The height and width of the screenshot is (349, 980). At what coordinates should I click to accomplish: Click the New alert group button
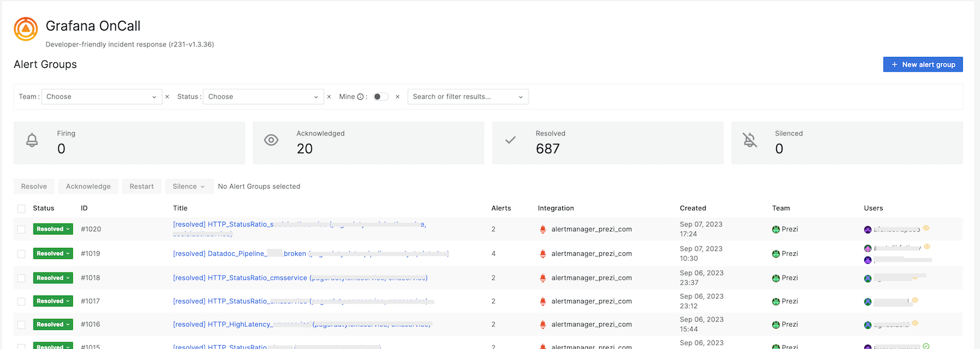pyautogui.click(x=922, y=64)
